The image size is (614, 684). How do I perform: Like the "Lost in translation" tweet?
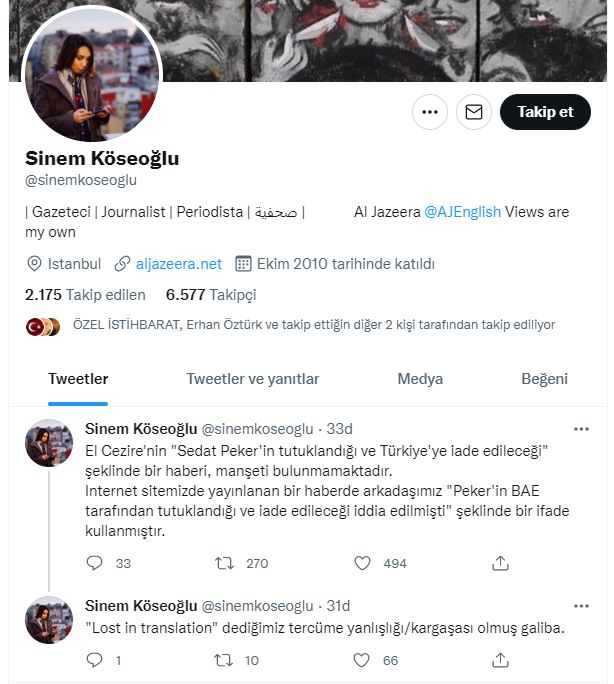[364, 660]
